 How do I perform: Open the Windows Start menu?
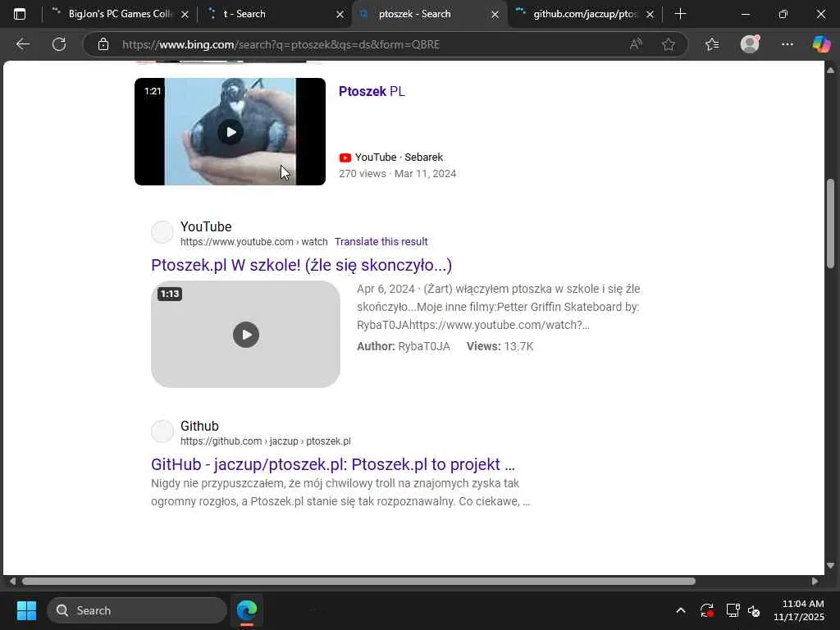(26, 610)
